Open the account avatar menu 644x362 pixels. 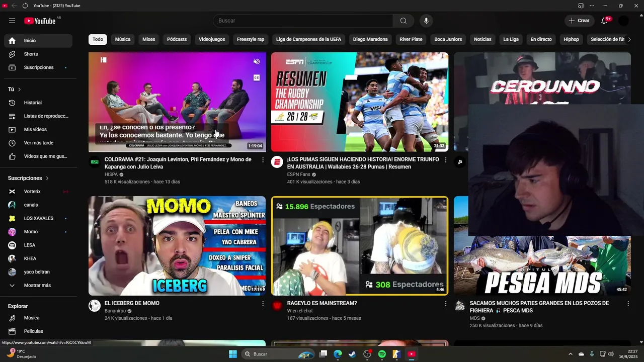(x=623, y=21)
